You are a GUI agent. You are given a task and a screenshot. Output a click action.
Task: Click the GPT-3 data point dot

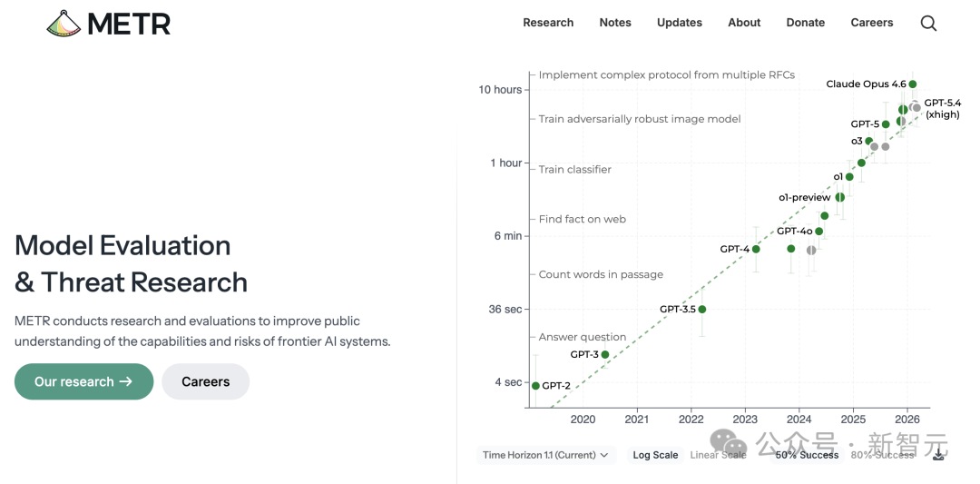[x=605, y=355]
